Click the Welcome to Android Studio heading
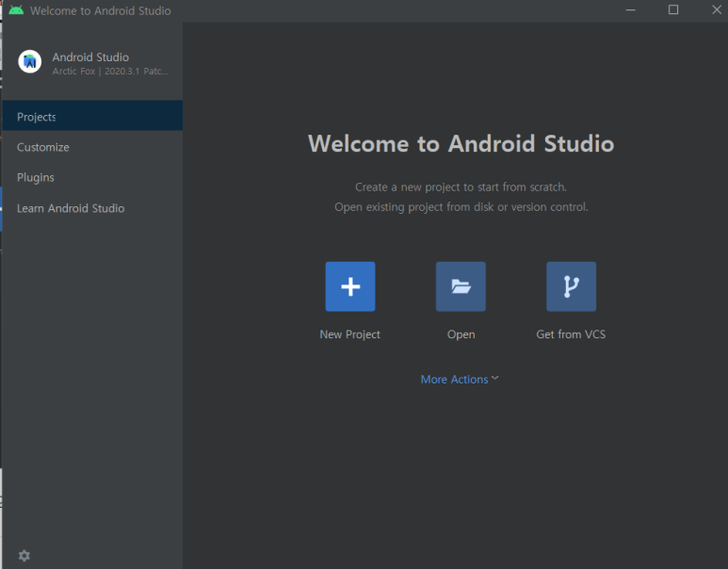 click(x=461, y=143)
